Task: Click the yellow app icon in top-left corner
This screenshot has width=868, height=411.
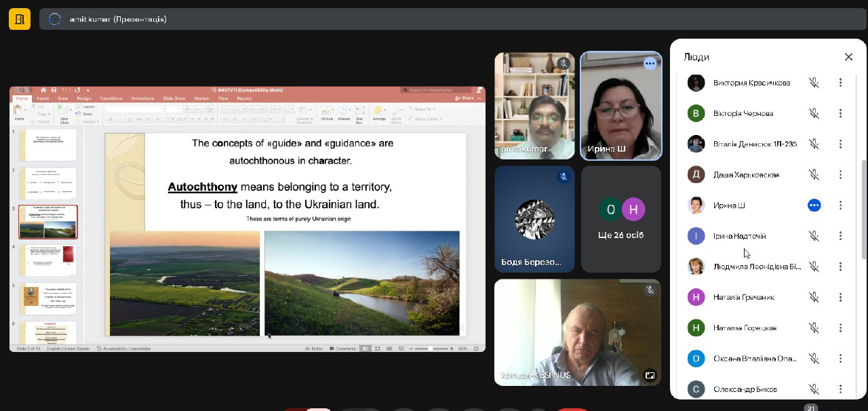Action: 19,19
